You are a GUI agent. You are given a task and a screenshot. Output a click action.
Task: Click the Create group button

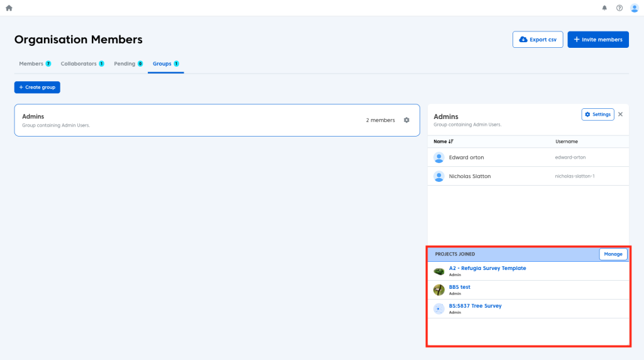37,87
